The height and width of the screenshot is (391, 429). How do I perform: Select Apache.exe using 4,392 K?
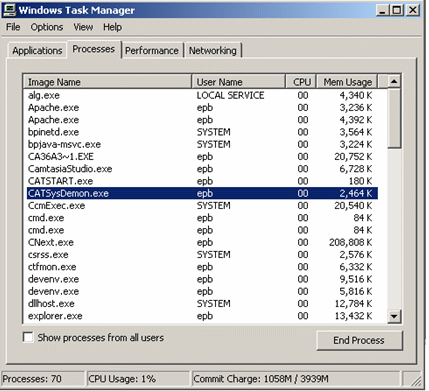(x=202, y=120)
